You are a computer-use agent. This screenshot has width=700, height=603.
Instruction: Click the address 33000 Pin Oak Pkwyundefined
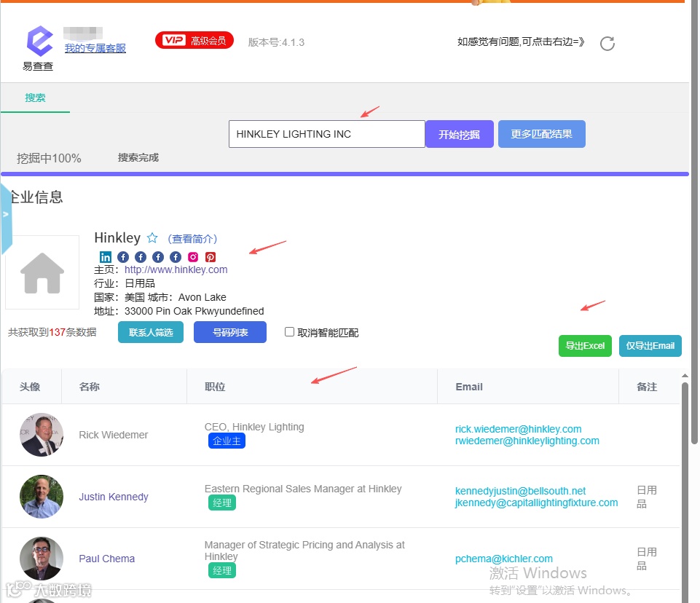coord(194,311)
